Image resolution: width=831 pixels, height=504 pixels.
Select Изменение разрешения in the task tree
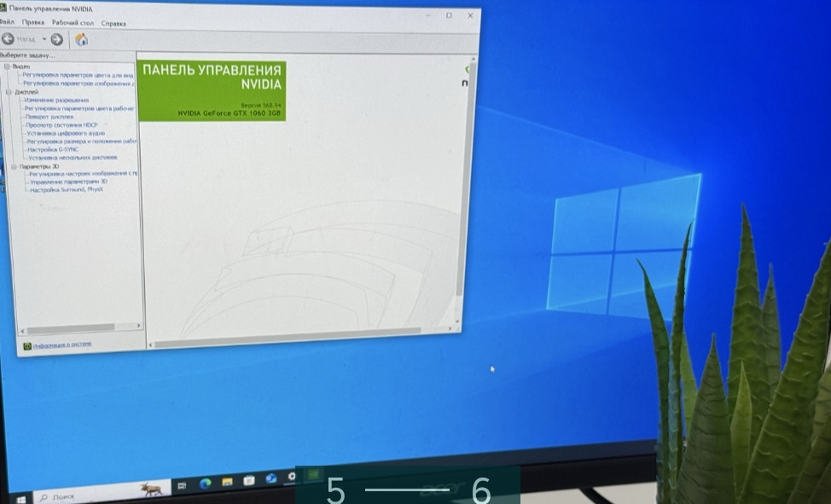click(55, 101)
